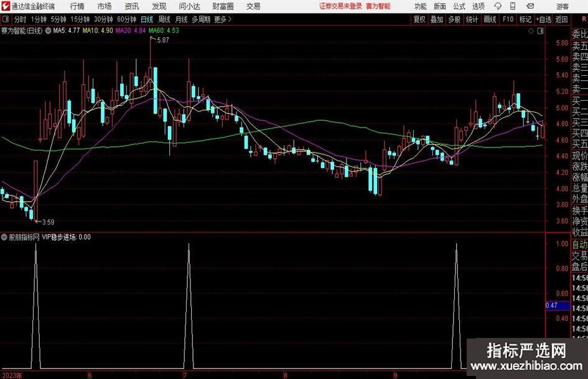Open the 版面 menu
Image resolution: width=588 pixels, height=379 pixels.
(x=439, y=6)
